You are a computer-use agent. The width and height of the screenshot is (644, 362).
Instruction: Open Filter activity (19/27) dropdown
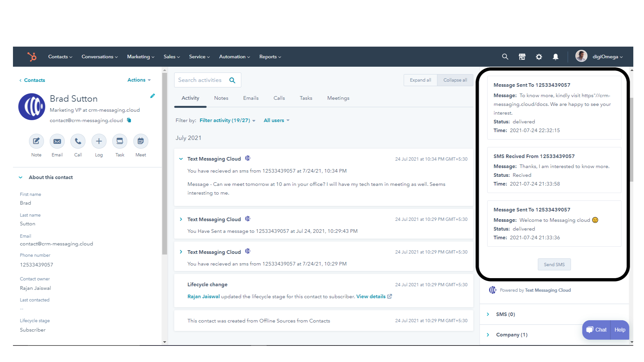pyautogui.click(x=228, y=120)
